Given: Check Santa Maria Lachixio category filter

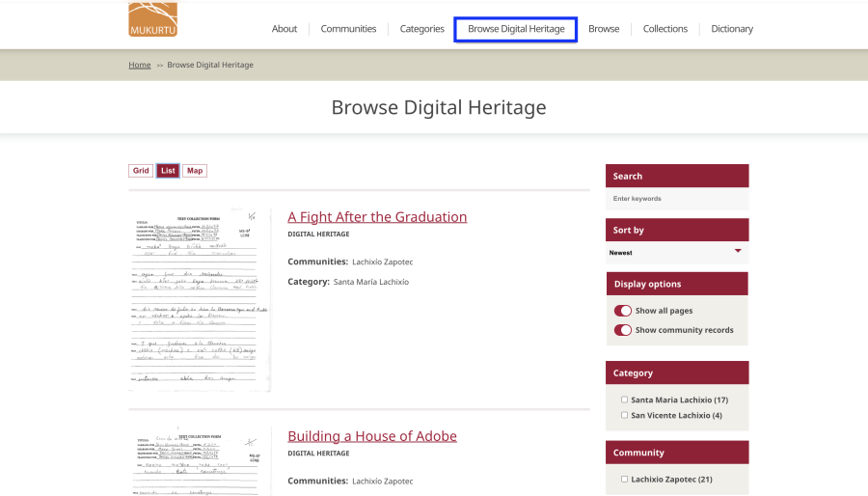Looking at the screenshot, I should (624, 400).
